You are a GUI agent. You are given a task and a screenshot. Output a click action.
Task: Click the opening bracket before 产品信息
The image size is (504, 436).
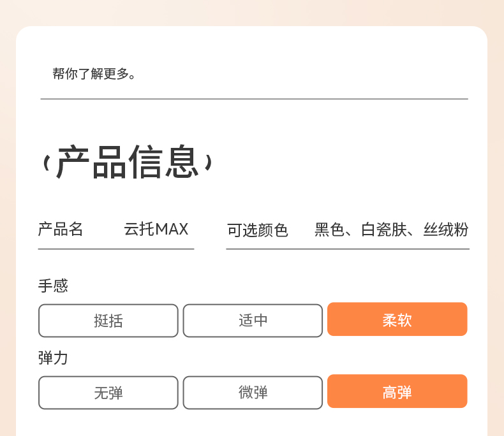tap(47, 164)
